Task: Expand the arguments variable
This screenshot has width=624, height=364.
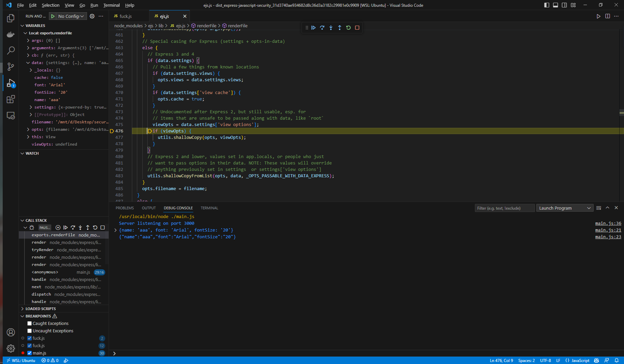Action: (x=28, y=48)
